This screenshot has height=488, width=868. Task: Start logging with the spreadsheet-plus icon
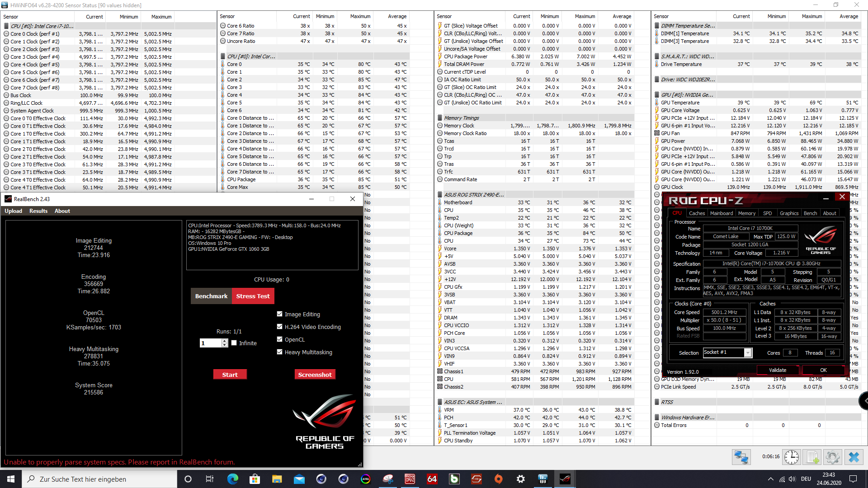812,457
